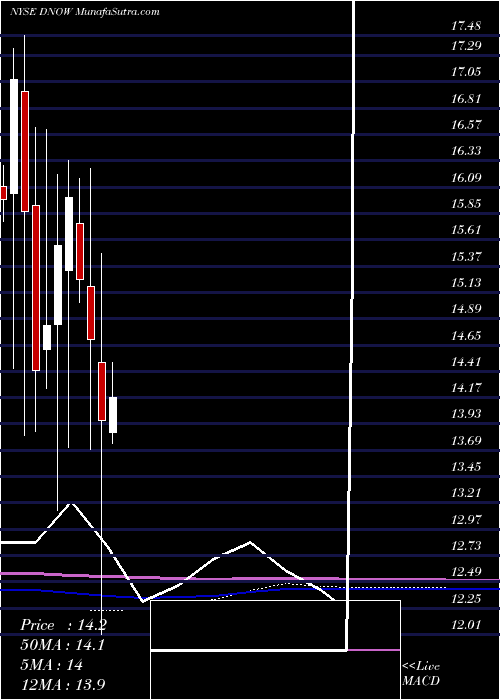Click the 12.49 price level label
500x700 pixels.
point(466,572)
